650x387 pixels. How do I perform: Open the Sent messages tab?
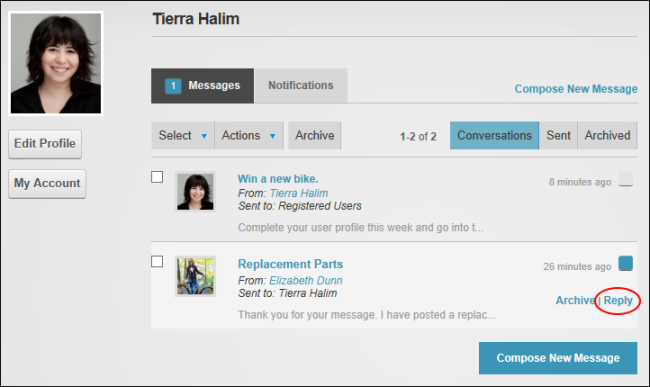click(x=558, y=135)
